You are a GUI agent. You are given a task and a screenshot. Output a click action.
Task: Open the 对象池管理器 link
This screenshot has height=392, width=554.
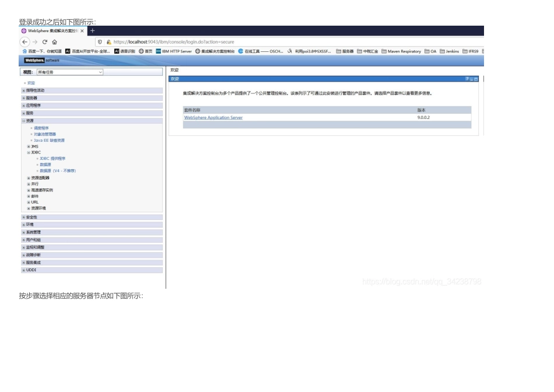coord(45,134)
